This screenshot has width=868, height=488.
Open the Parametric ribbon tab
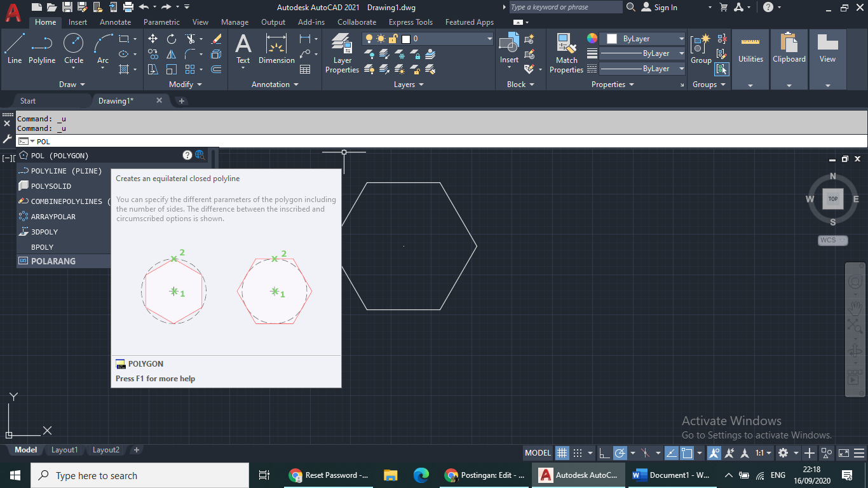[162, 22]
